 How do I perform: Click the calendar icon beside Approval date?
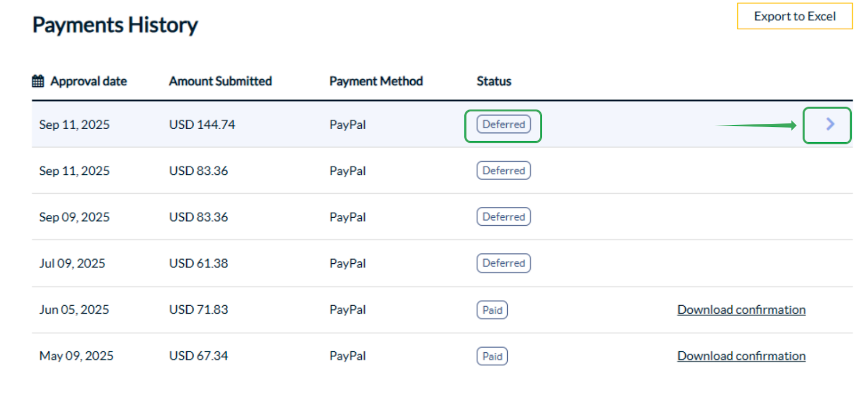38,81
